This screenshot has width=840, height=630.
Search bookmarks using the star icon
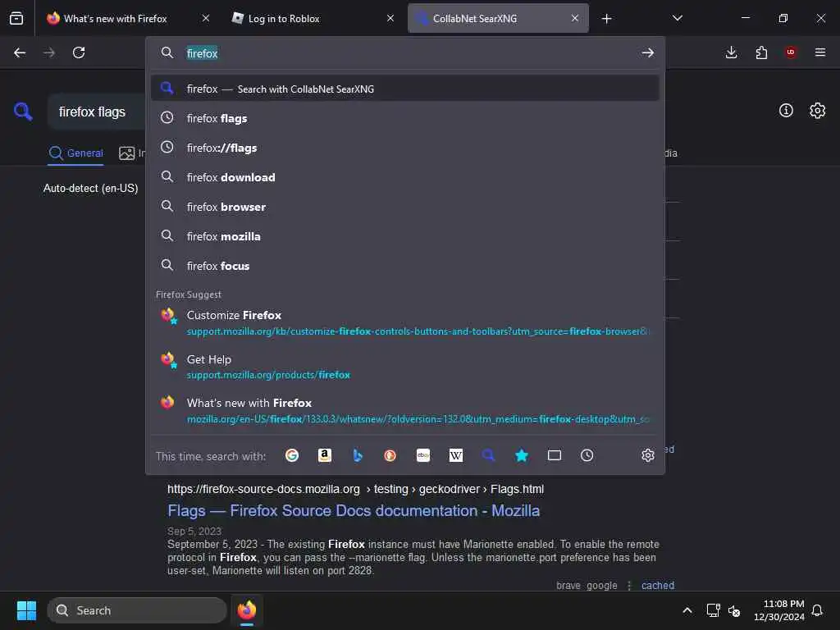pyautogui.click(x=521, y=455)
